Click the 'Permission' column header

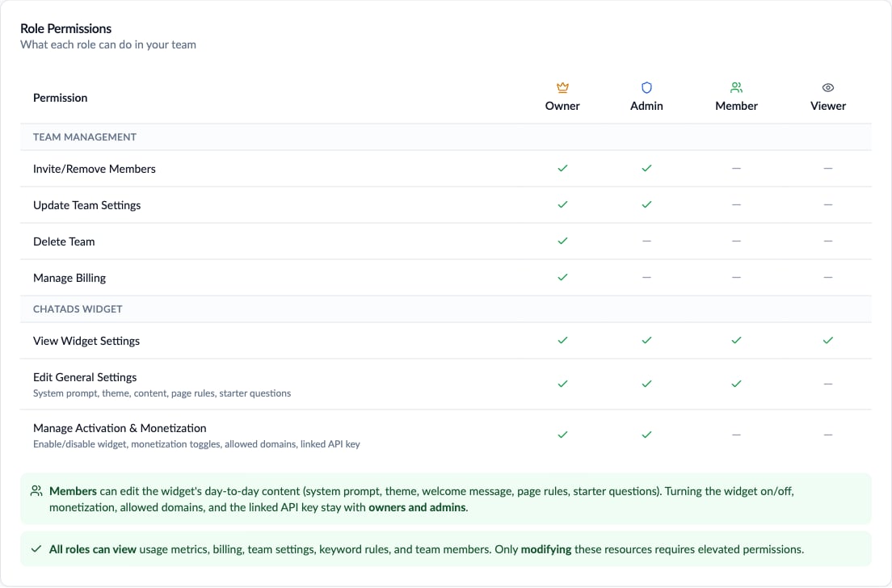[x=61, y=98]
